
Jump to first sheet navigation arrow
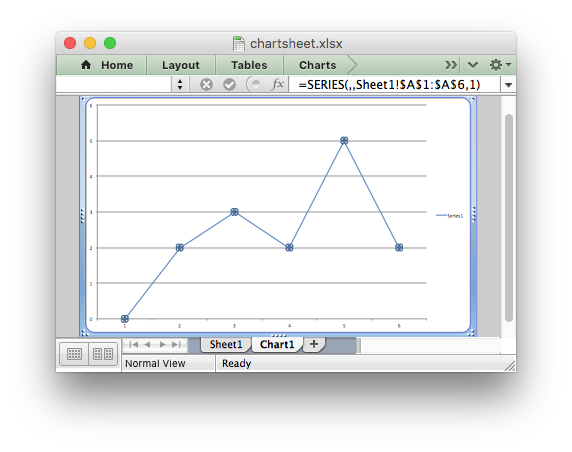[134, 344]
